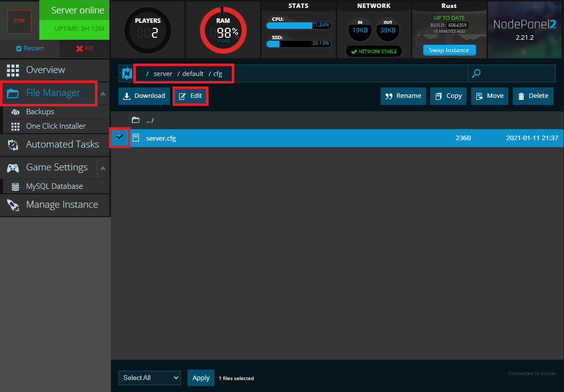The height and width of the screenshot is (392, 564).
Task: Open Manage Instance section
Action: pos(62,205)
